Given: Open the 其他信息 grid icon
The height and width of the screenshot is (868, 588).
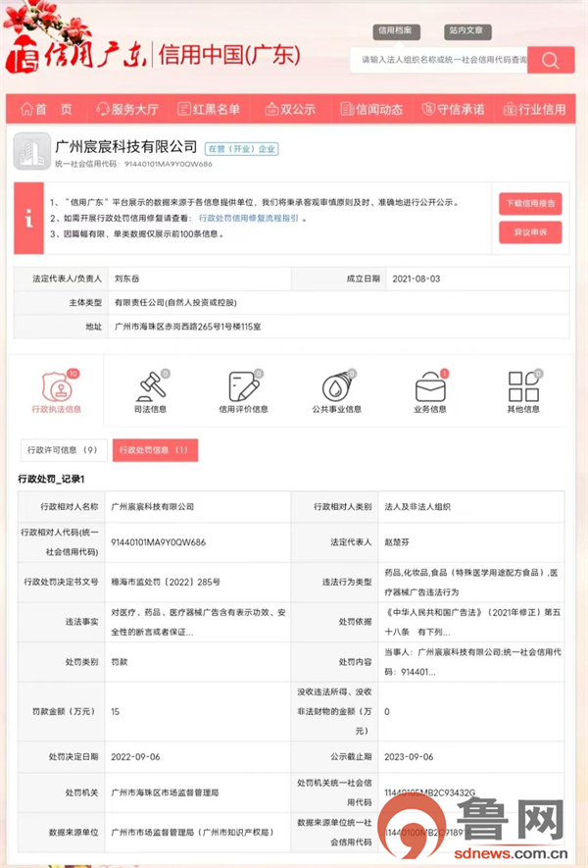Looking at the screenshot, I should (523, 386).
